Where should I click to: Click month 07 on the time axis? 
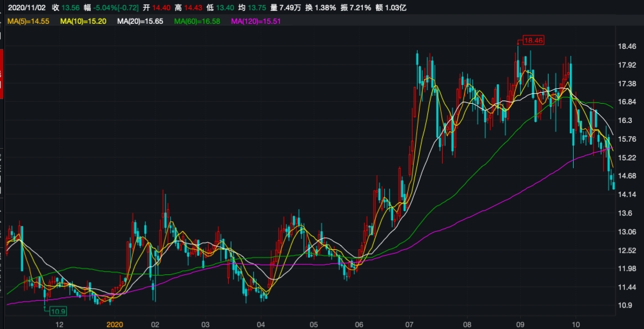[410, 324]
